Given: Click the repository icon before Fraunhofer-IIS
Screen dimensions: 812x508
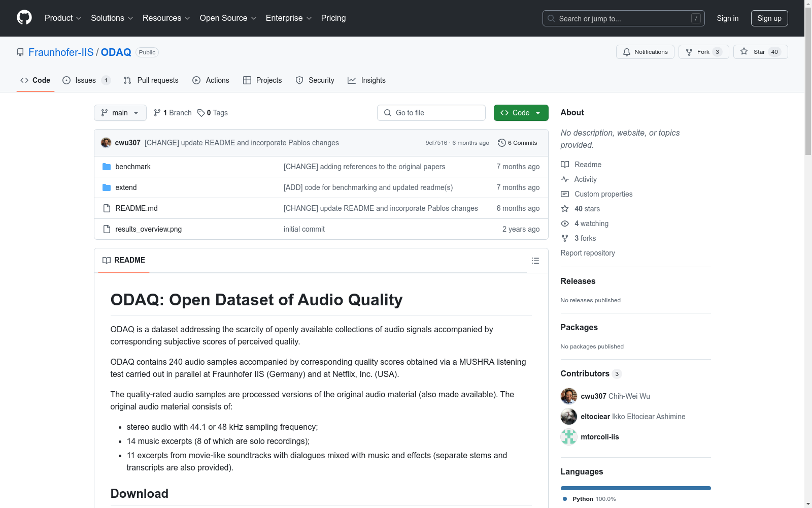Looking at the screenshot, I should coord(20,52).
